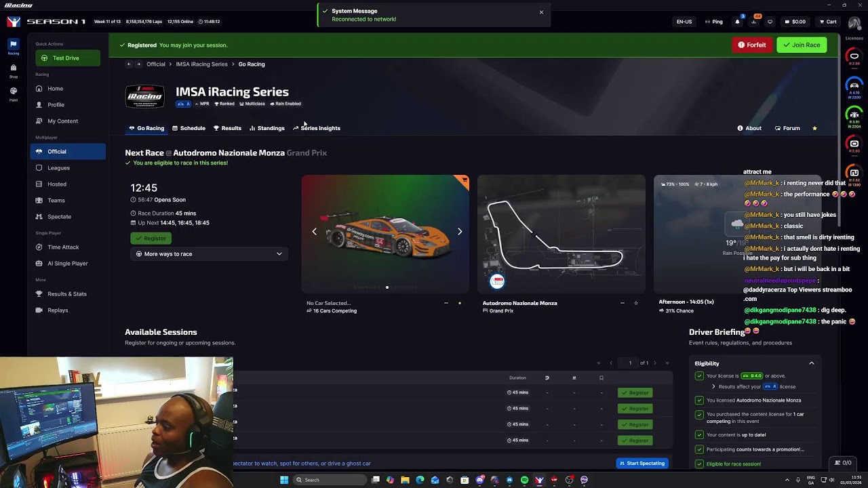Open the downloads updates icon
Screen dimensions: 868x488
[x=753, y=22]
